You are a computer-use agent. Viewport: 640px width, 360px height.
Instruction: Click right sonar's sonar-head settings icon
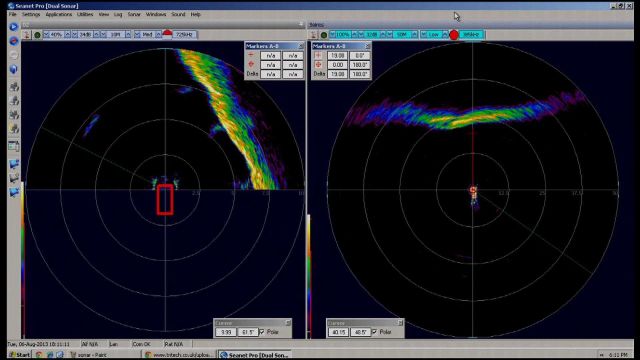[313, 35]
